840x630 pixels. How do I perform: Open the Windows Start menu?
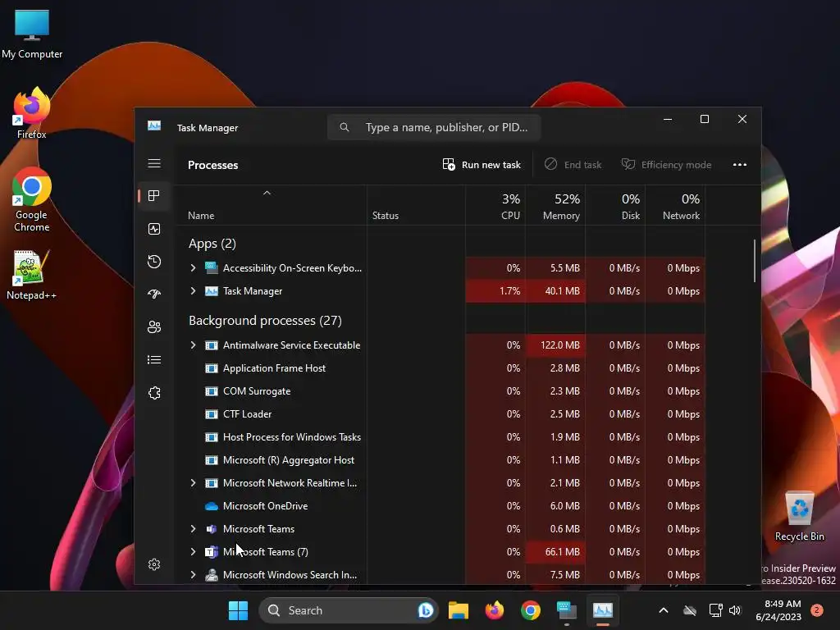[238, 610]
